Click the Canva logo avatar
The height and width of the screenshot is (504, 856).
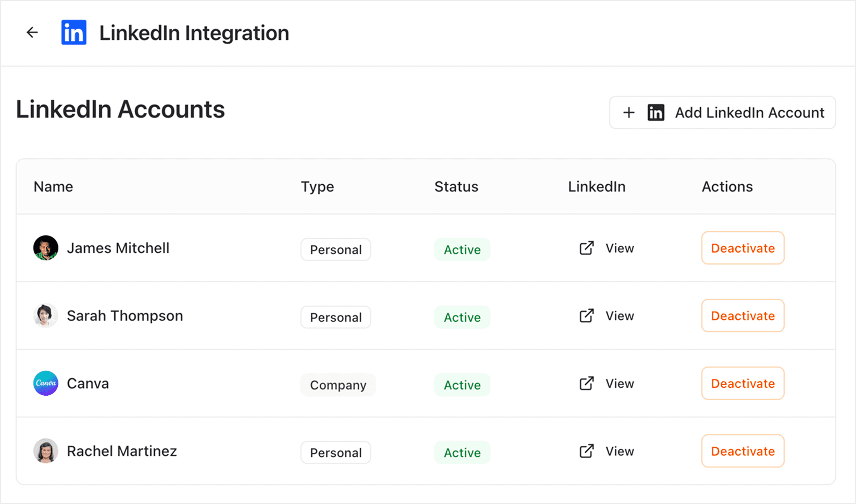tap(46, 383)
